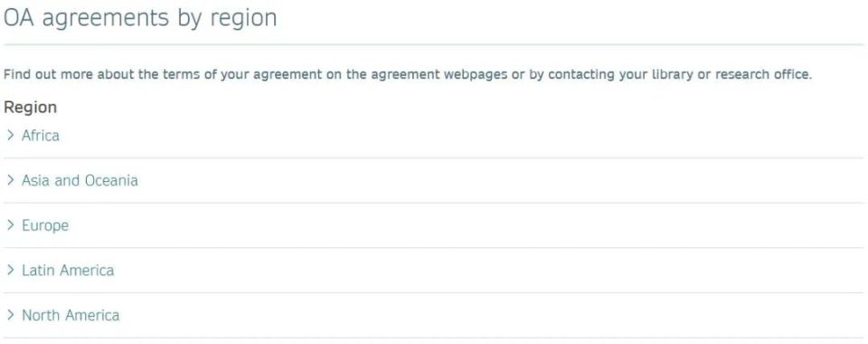The height and width of the screenshot is (344, 868).
Task: Click the chevron arrow next to Asia and Oceania
Action: click(x=10, y=180)
